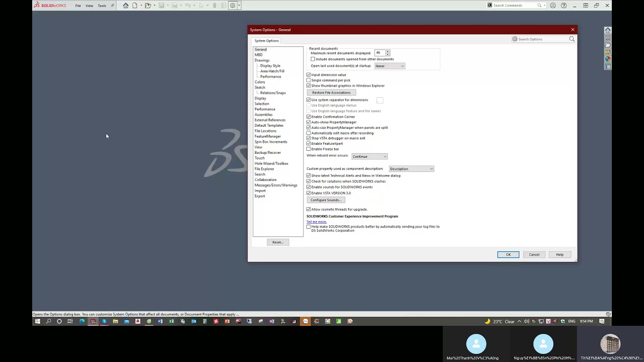Open Windows taskbar search

tap(48, 321)
